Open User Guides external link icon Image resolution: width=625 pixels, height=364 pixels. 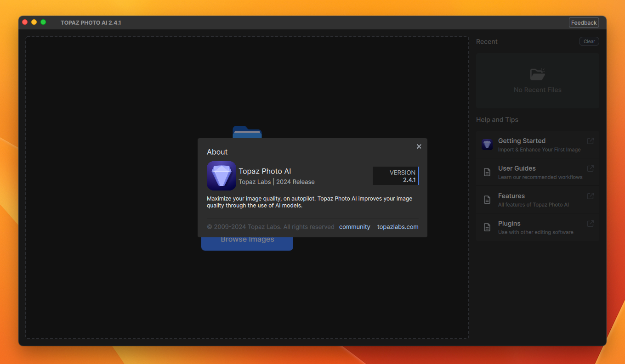591,168
